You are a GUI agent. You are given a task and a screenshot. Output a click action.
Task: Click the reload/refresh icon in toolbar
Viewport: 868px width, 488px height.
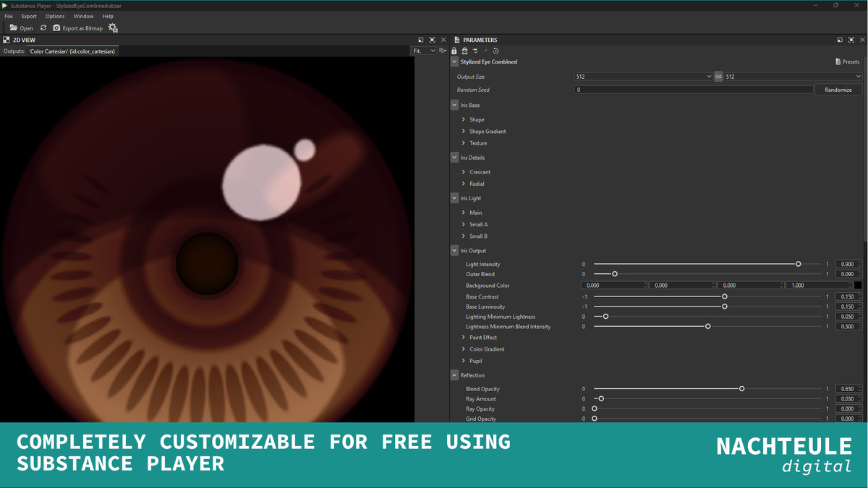click(x=43, y=28)
